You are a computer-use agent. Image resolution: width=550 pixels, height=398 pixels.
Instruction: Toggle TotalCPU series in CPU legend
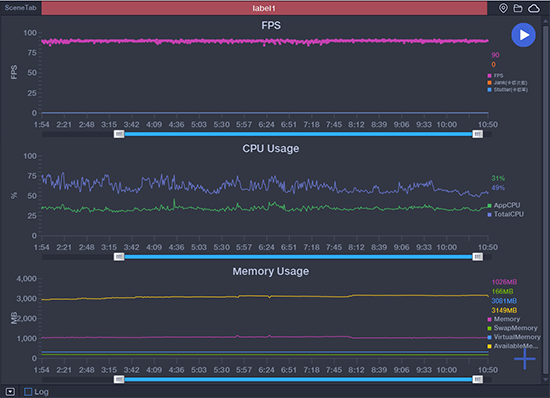point(505,214)
